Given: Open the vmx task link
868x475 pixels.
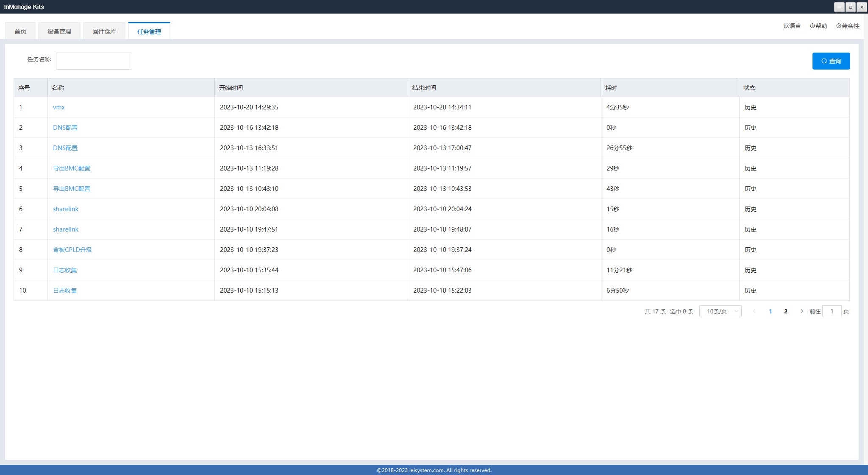Looking at the screenshot, I should [59, 107].
